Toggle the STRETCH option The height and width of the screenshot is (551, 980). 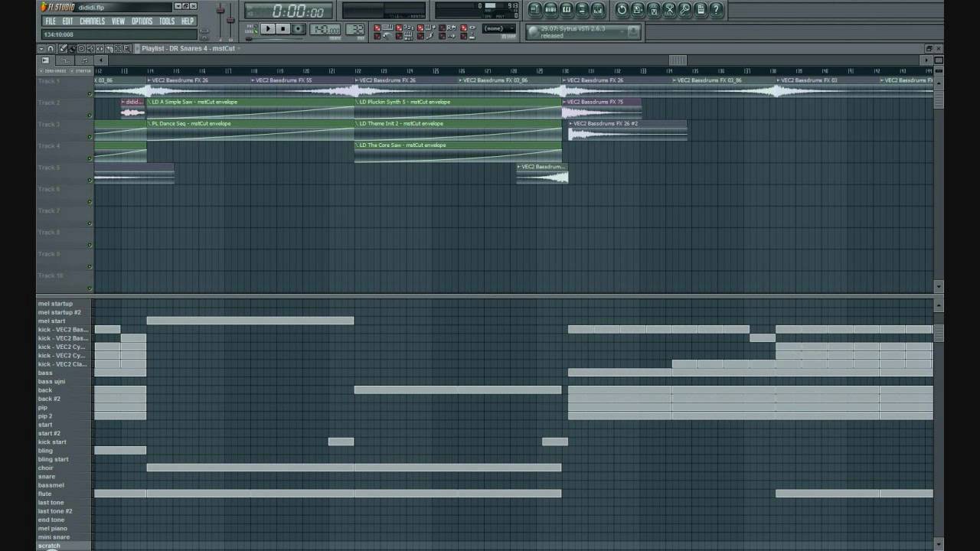(x=80, y=71)
